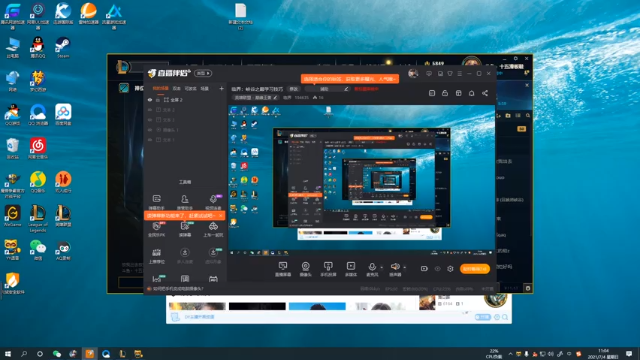This screenshot has width=640, height=360.
Task: Click the notification bell icon above preview
Action: [471, 93]
